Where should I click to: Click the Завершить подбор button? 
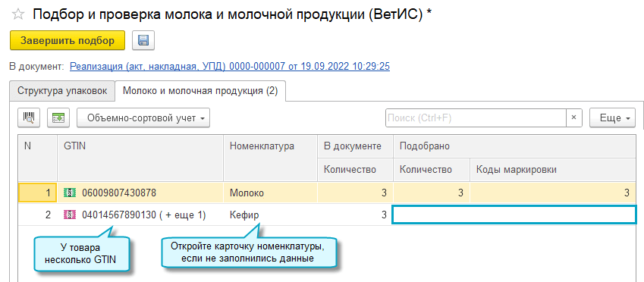tap(68, 40)
